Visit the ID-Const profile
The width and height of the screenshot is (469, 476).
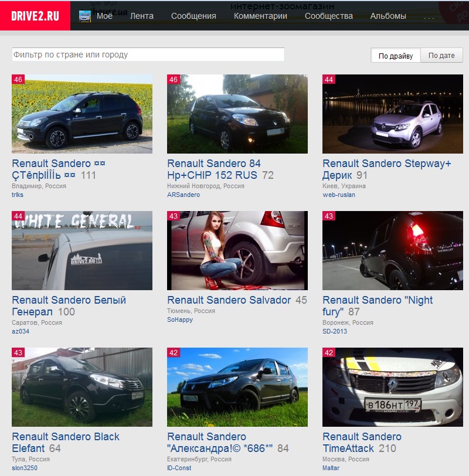(179, 468)
